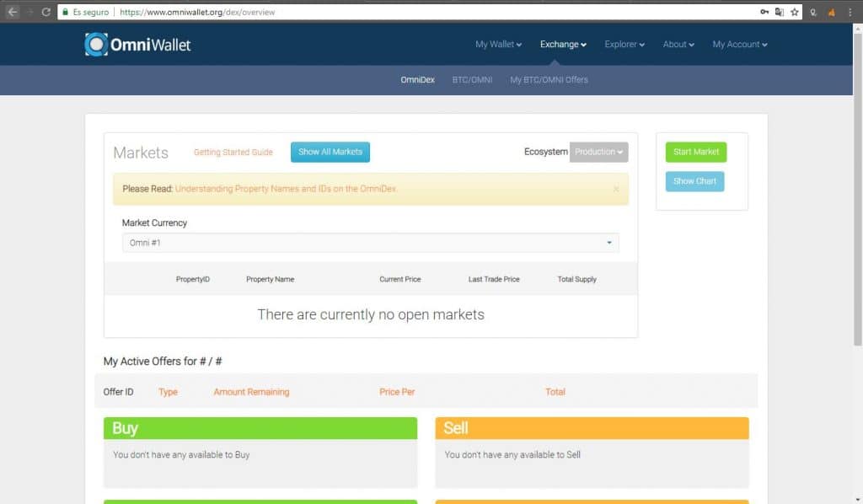The height and width of the screenshot is (504, 863).
Task: Click the Show Chart button
Action: pyautogui.click(x=694, y=181)
